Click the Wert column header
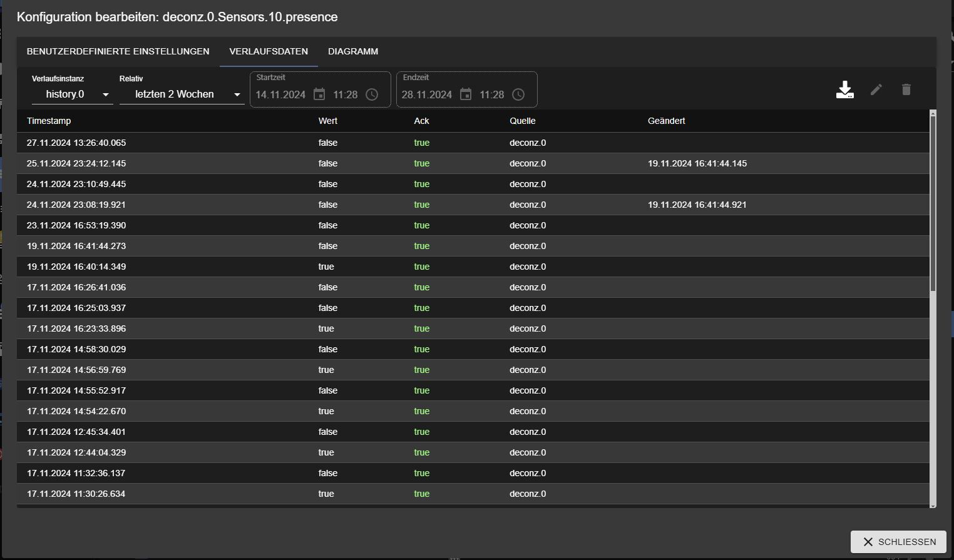 pyautogui.click(x=328, y=121)
